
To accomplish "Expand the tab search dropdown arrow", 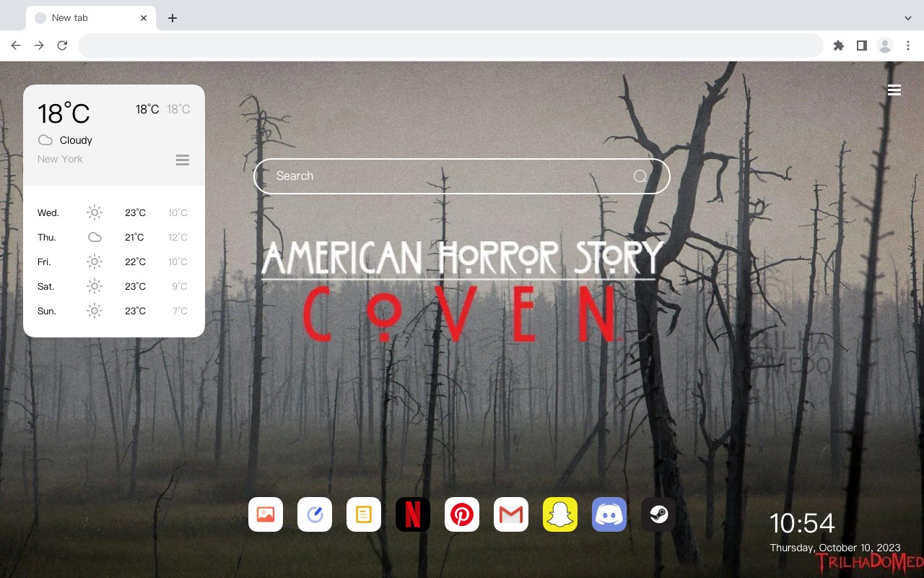I will point(908,17).
